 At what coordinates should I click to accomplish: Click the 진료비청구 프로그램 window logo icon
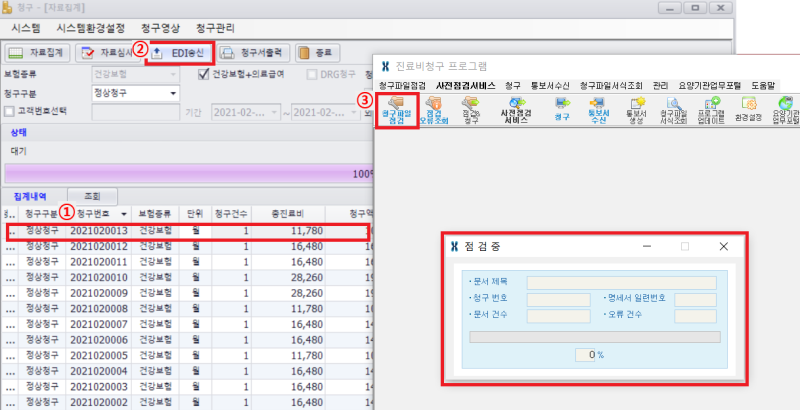coord(386,66)
